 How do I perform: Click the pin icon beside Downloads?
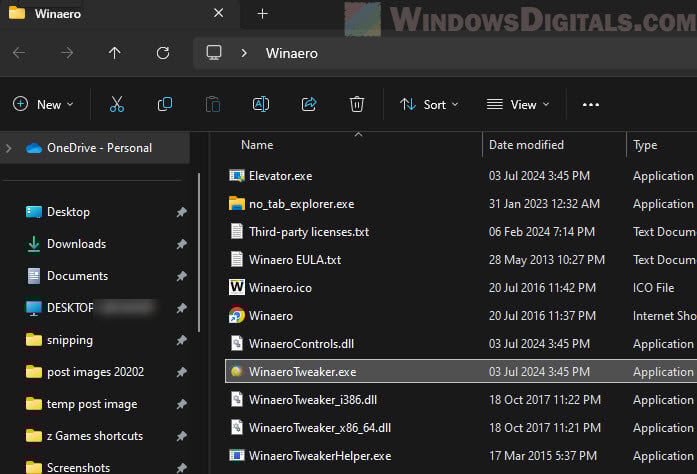[181, 244]
